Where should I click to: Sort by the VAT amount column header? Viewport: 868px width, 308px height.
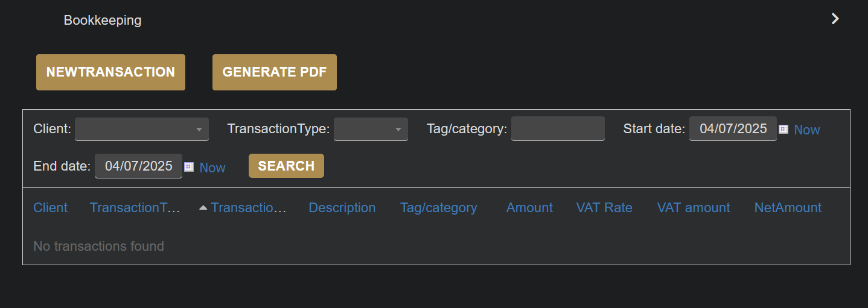[694, 208]
